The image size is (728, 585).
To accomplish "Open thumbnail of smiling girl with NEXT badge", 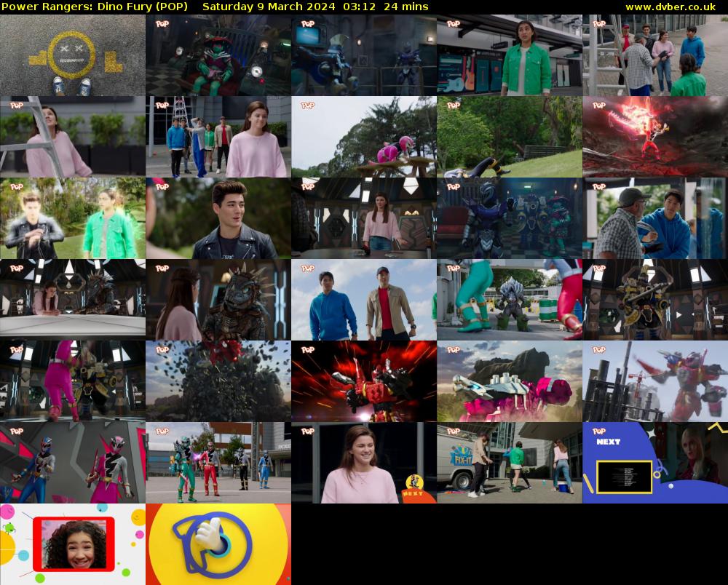I will pos(364,463).
